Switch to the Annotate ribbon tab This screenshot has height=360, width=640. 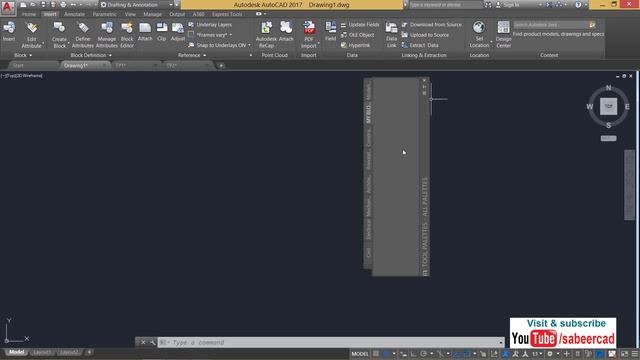[x=74, y=14]
